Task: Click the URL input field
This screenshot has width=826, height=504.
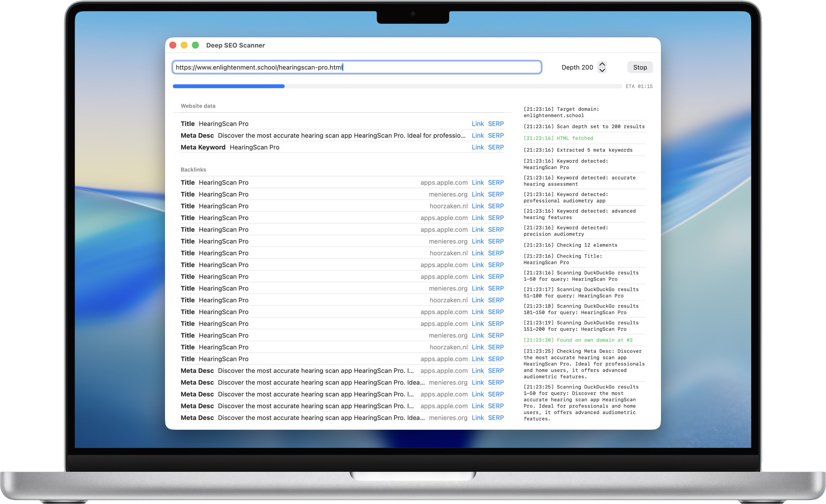Action: 357,67
